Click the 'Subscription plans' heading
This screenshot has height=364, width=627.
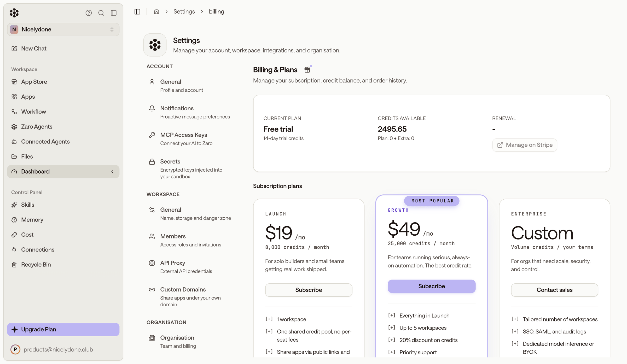coord(277,186)
